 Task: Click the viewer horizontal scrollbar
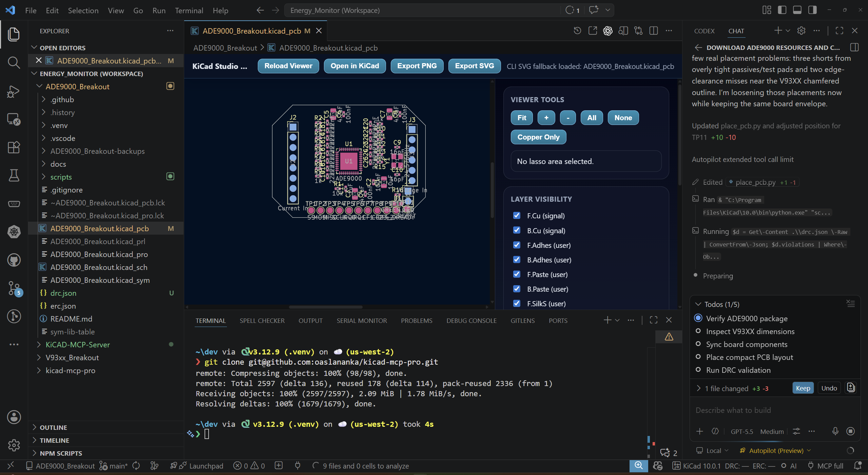tap(326, 307)
